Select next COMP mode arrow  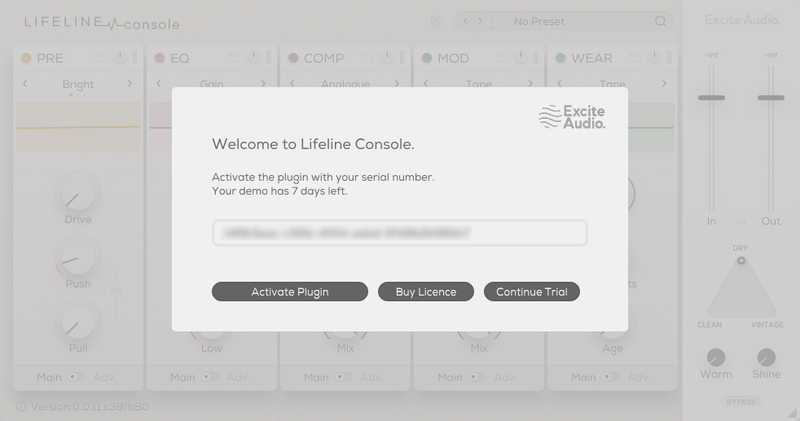pyautogui.click(x=397, y=83)
